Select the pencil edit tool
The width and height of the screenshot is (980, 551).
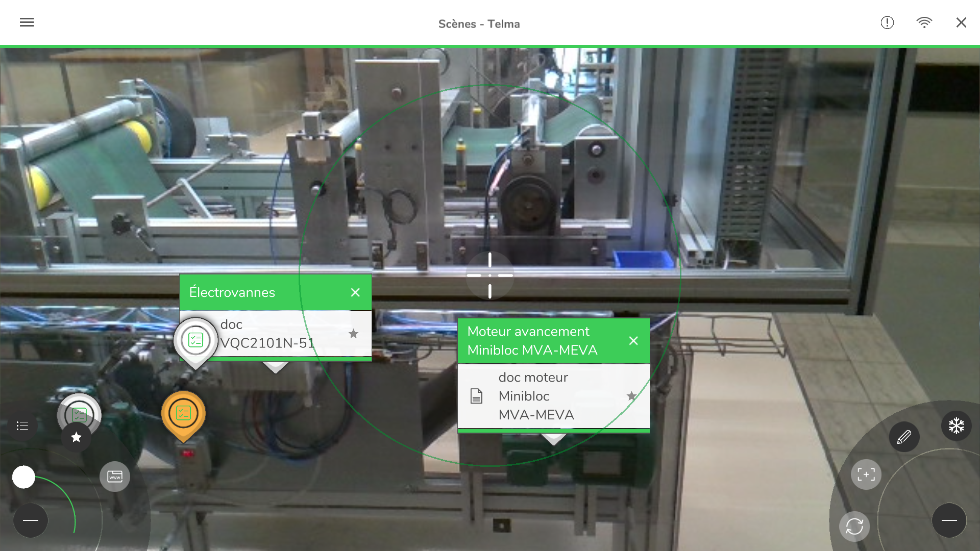904,437
